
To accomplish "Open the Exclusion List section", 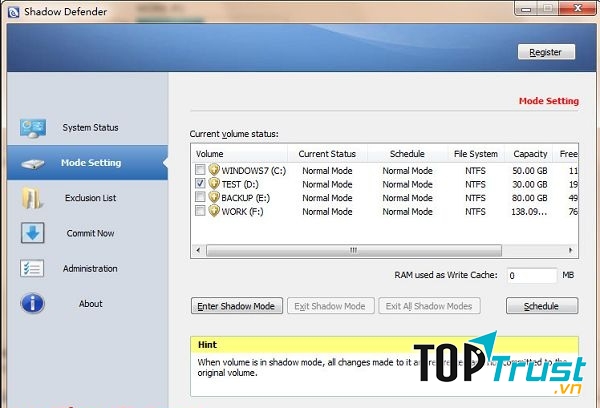I will point(90,198).
